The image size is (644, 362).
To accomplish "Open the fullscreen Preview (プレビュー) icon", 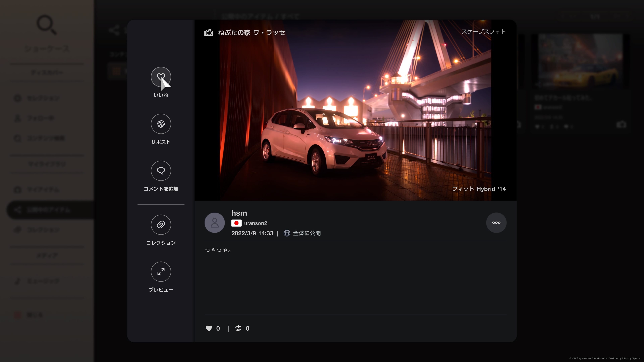I will coord(161,271).
